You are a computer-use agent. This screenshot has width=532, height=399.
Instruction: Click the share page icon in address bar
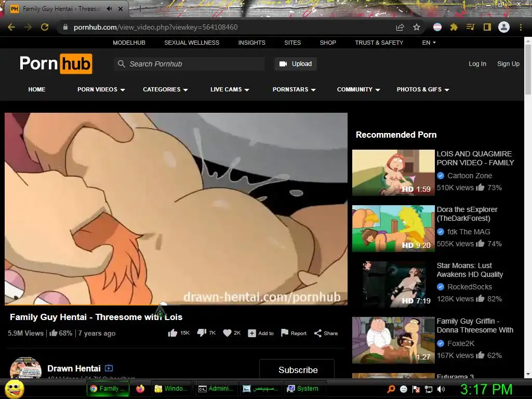coord(400,27)
